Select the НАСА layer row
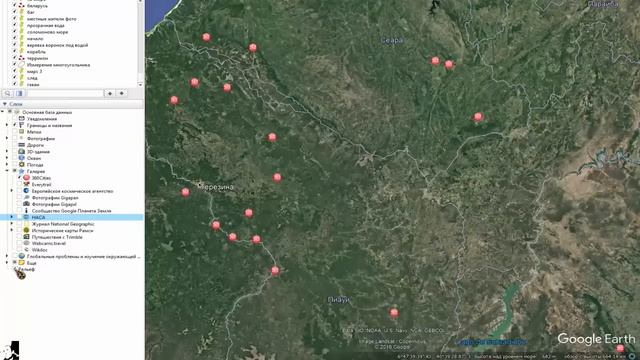 tap(72, 217)
